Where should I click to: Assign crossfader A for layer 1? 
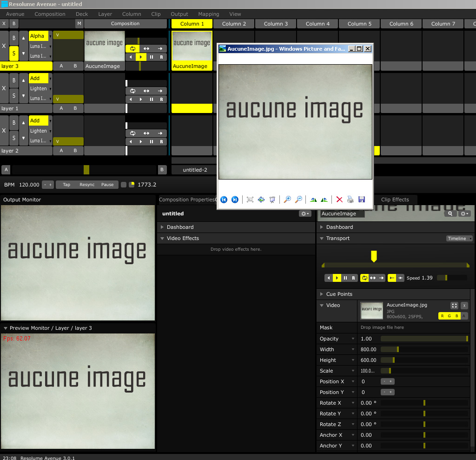(61, 108)
